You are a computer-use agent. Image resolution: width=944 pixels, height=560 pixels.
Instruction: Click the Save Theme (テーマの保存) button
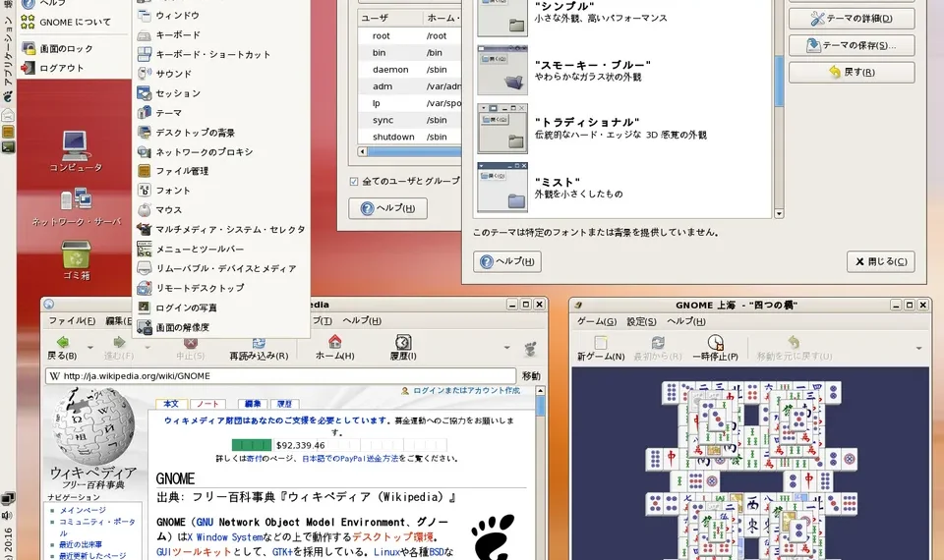point(851,45)
